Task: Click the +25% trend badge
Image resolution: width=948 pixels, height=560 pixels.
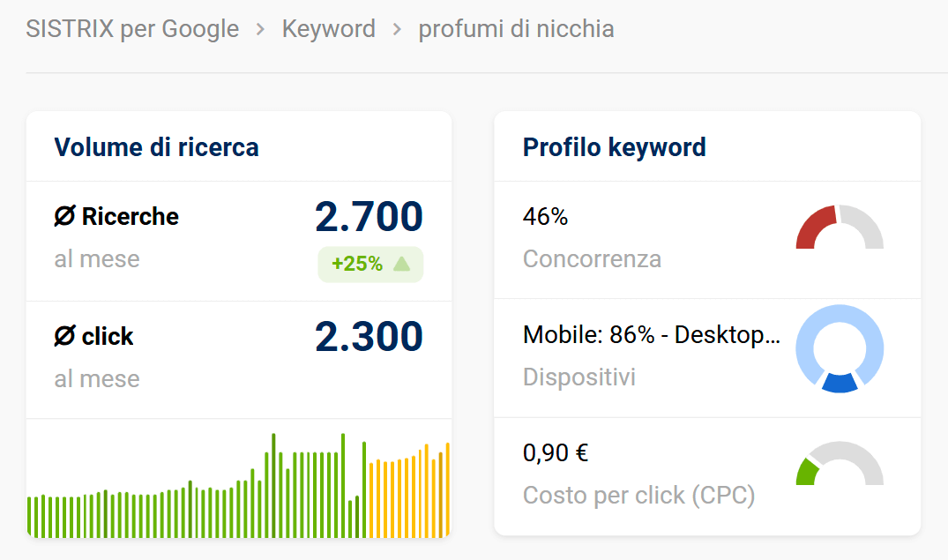Action: (370, 264)
